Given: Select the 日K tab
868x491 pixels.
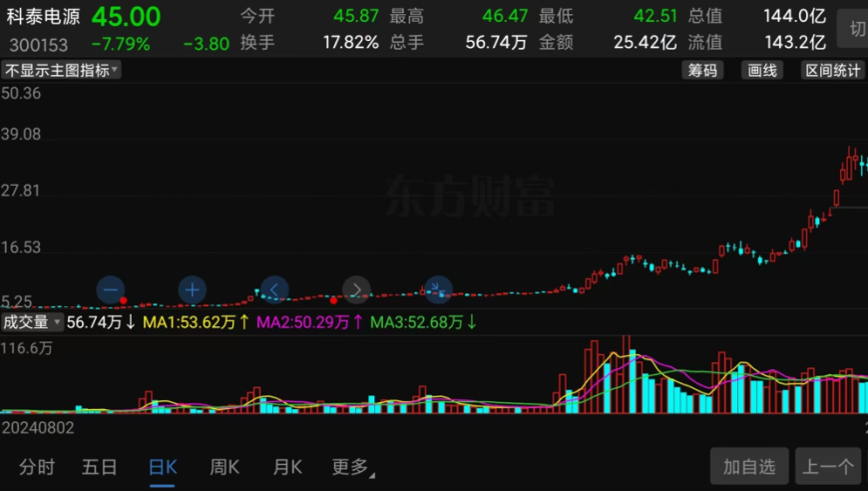Looking at the screenshot, I should coord(163,467).
